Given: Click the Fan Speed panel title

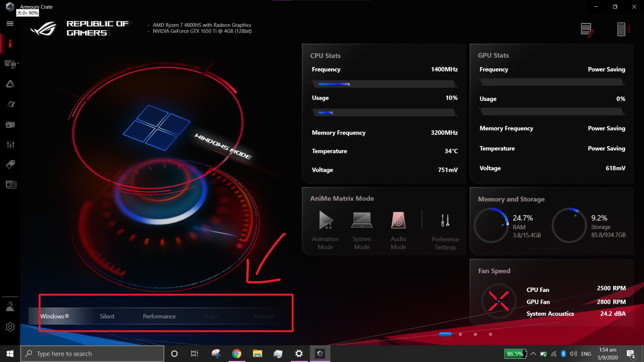Looking at the screenshot, I should (494, 271).
